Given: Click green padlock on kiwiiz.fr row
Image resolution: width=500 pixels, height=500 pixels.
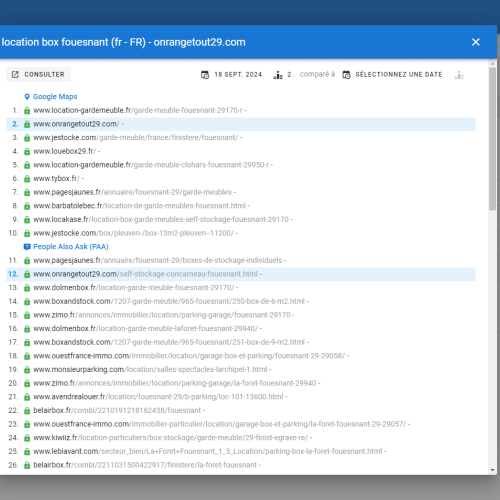Looking at the screenshot, I should [x=27, y=438].
